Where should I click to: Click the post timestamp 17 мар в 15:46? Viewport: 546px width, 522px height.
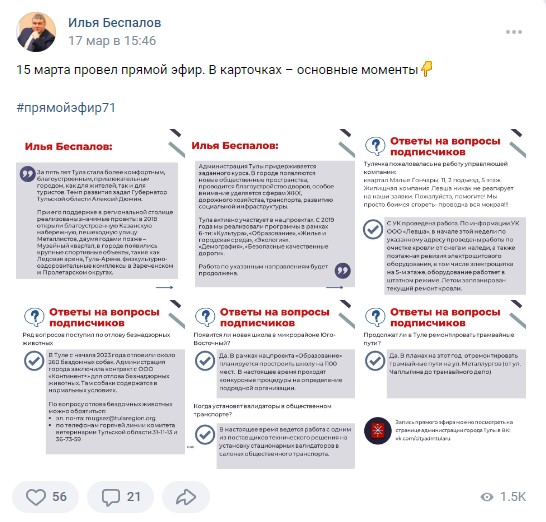(x=112, y=41)
